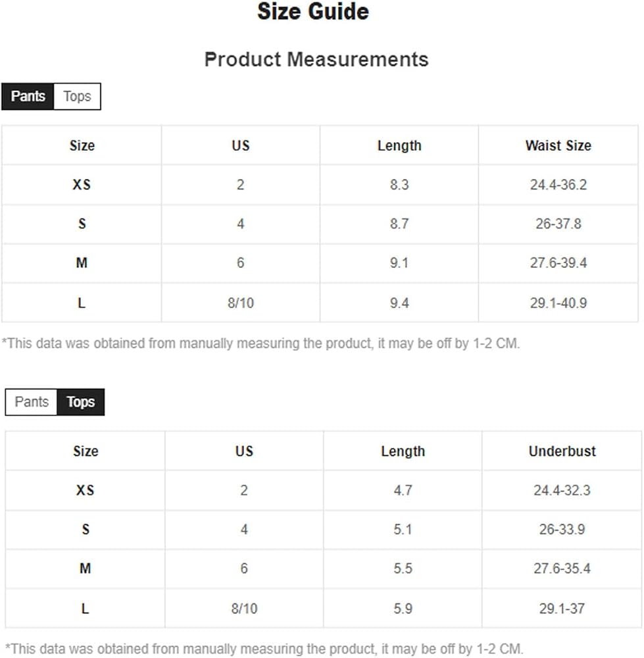Select highlighted Tops tab above second table
Viewport: 644px width, 658px height.
(80, 402)
